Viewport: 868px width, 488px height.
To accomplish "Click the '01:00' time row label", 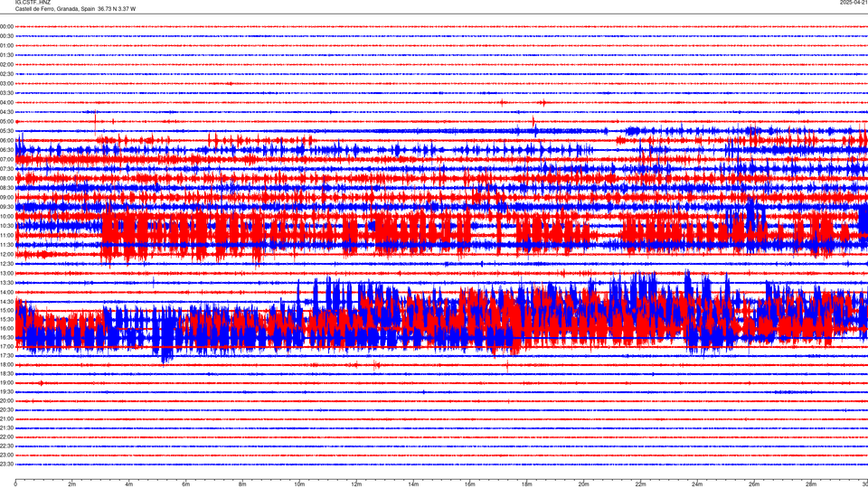I will (x=6, y=45).
